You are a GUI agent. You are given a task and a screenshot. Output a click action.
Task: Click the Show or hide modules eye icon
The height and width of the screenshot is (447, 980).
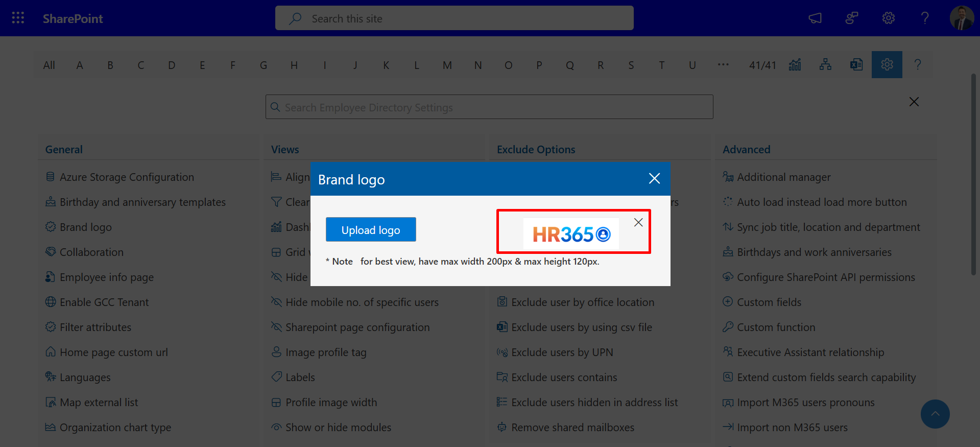[x=276, y=427]
